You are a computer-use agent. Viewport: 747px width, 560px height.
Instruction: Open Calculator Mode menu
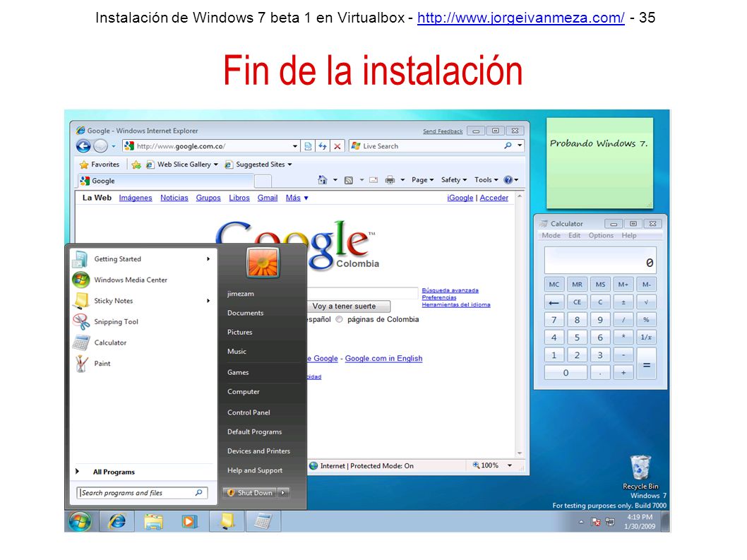(x=551, y=235)
